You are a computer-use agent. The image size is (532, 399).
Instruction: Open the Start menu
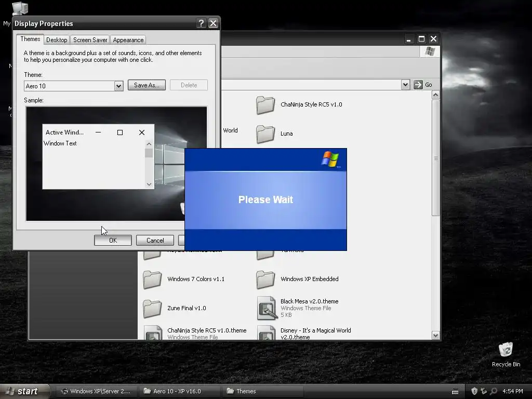pyautogui.click(x=24, y=391)
